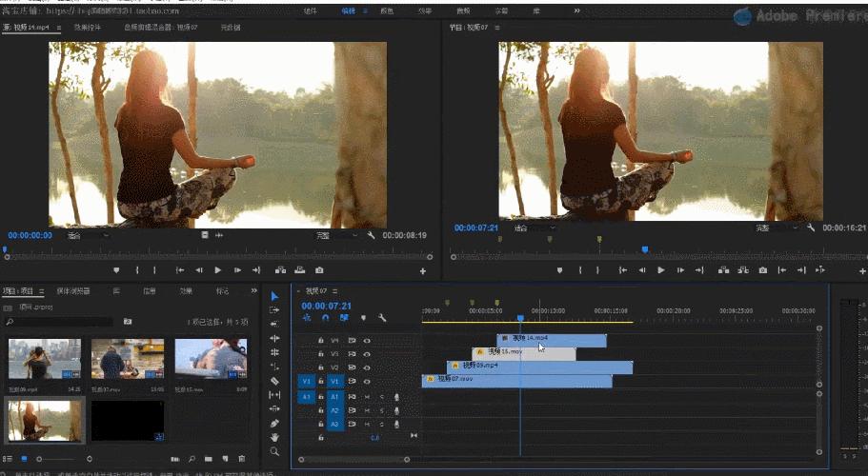868x476 pixels.
Task: Select the woman meditating thumbnail in project
Action: (45, 420)
